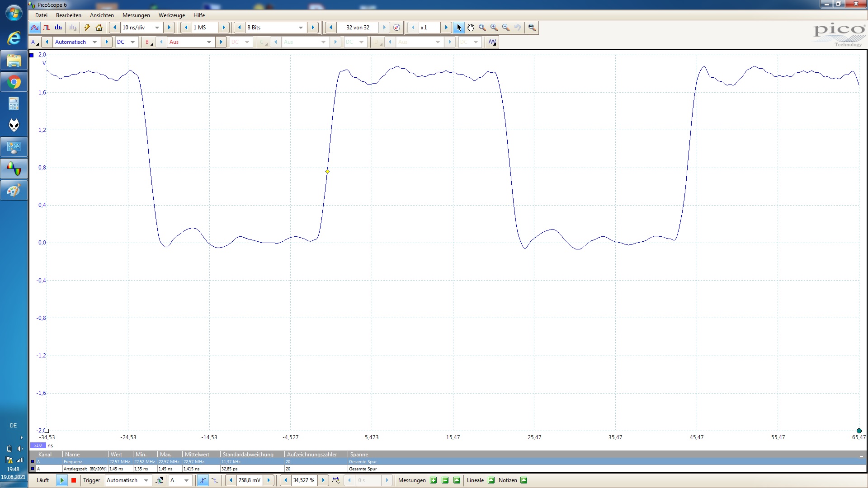Screen dimensions: 868x488
Task: Open Werkzeuge menu
Action: 172,15
